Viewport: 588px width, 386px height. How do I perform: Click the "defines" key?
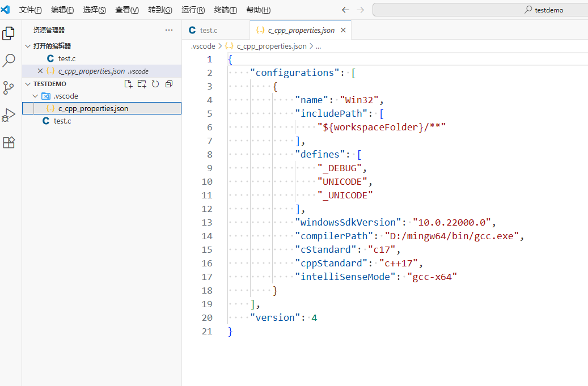click(320, 154)
